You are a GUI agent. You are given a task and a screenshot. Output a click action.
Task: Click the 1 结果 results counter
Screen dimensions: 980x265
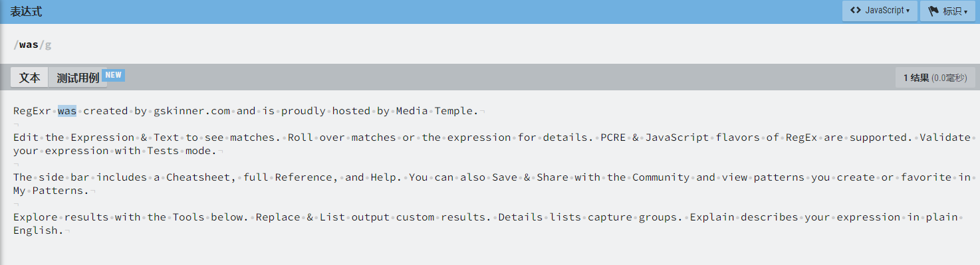[x=935, y=78]
